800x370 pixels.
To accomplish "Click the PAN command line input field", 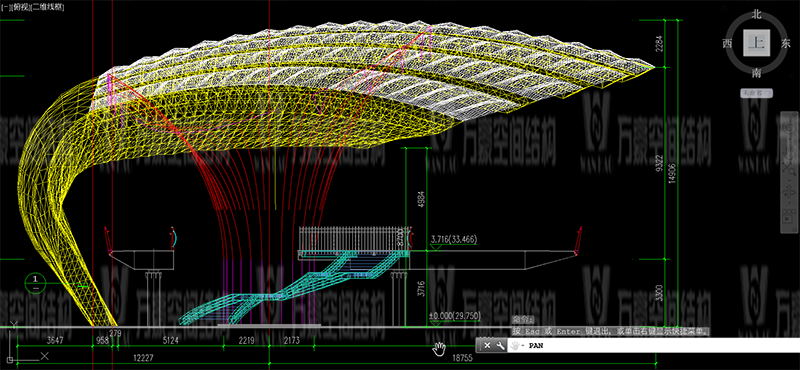I will pos(662,346).
